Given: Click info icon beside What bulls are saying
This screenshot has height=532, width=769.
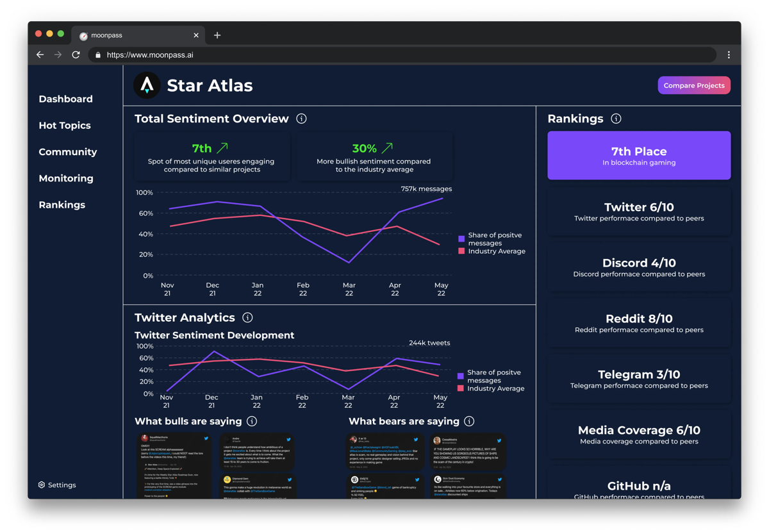Looking at the screenshot, I should tap(252, 421).
